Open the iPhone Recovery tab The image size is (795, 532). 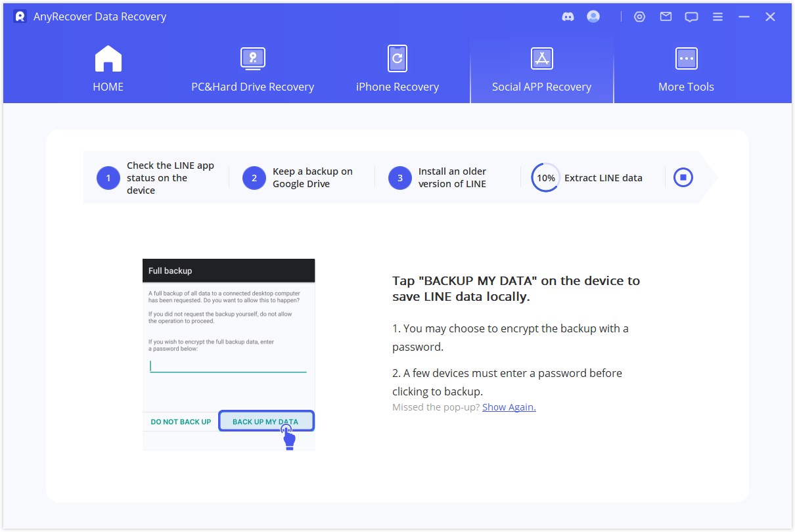point(397,70)
